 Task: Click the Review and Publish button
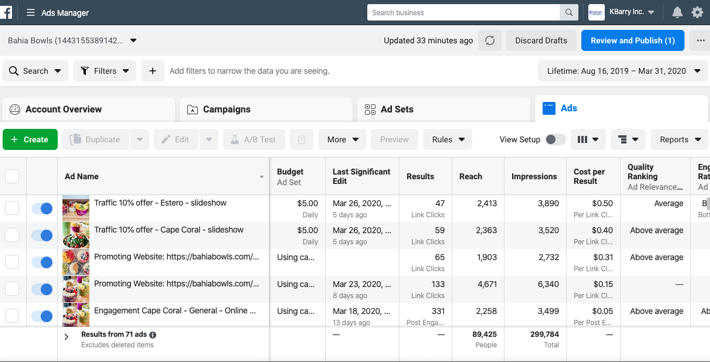pos(633,40)
